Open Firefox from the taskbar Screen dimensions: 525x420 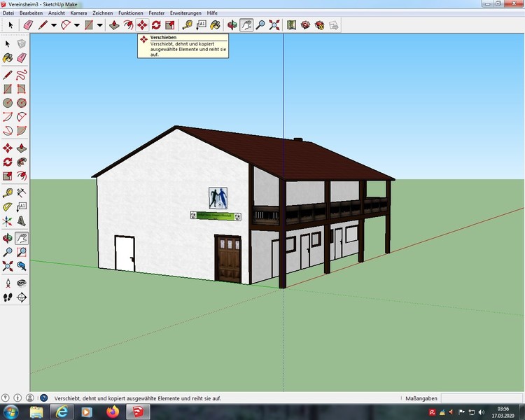tap(112, 410)
